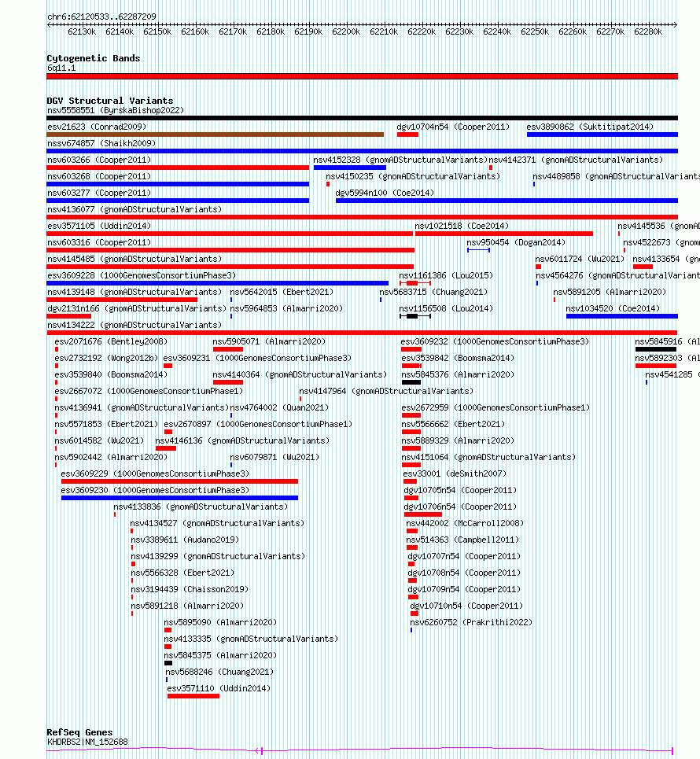The image size is (700, 759).
Task: Click the DGV Structural Variants track title
Action: pos(110,101)
